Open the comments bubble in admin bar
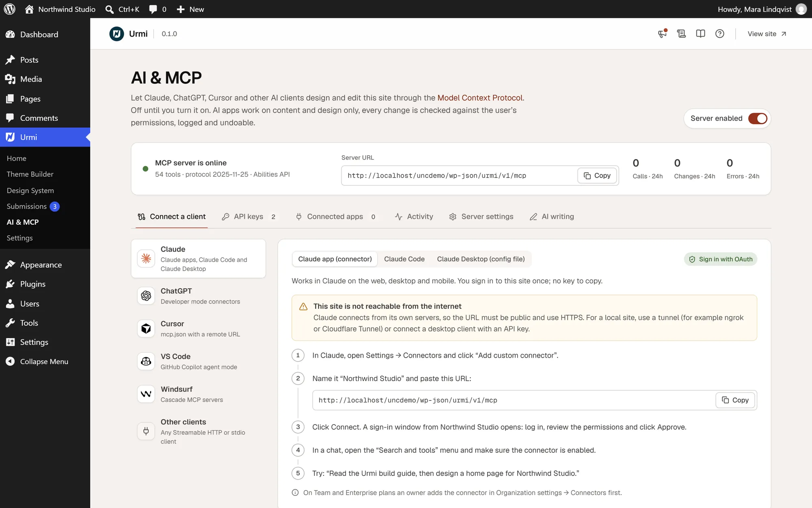This screenshot has height=508, width=812. pos(158,9)
